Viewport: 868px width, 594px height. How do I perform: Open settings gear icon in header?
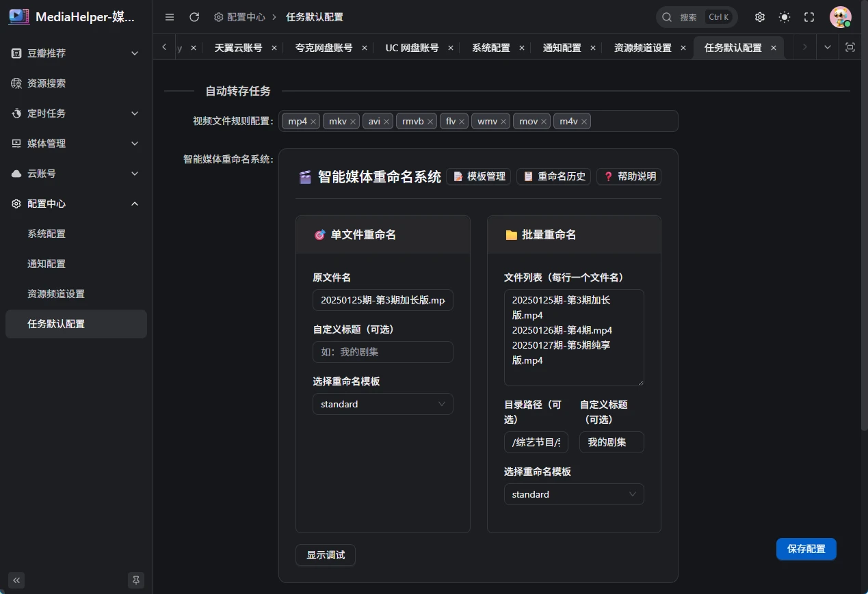coord(760,17)
